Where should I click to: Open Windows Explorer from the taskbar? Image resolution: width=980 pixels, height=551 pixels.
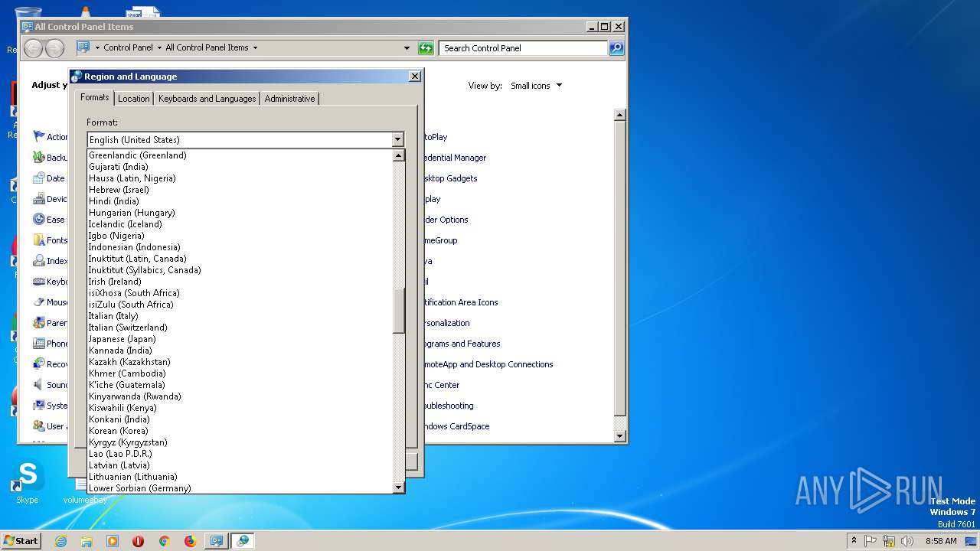[87, 541]
